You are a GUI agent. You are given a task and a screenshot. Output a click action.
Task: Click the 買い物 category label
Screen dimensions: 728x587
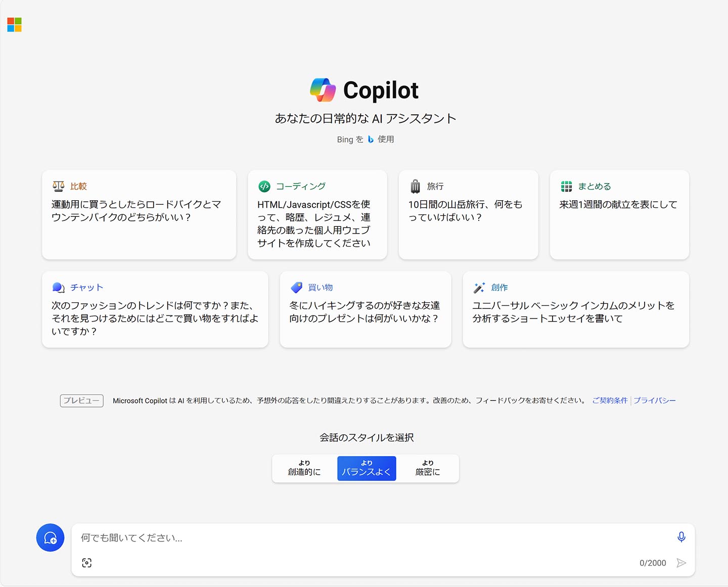[x=321, y=288]
